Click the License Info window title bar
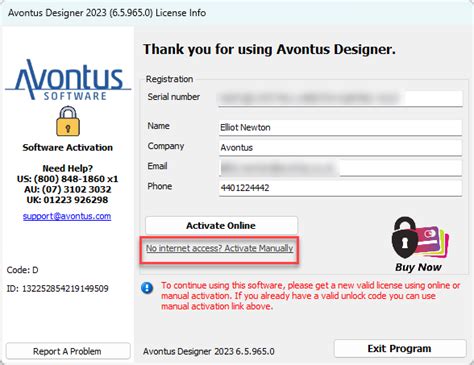Viewport: 474px width, 365px height. (x=237, y=13)
